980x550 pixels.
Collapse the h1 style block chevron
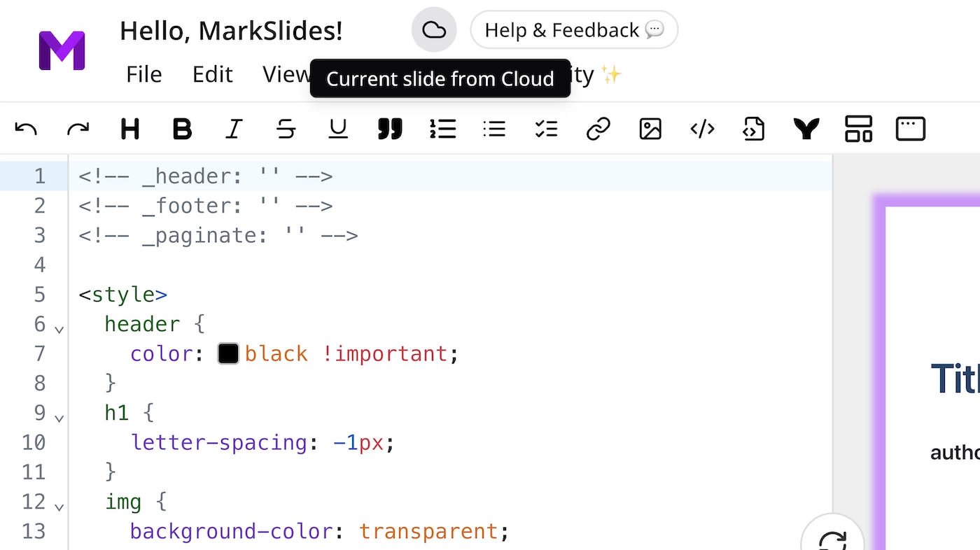pos(59,418)
